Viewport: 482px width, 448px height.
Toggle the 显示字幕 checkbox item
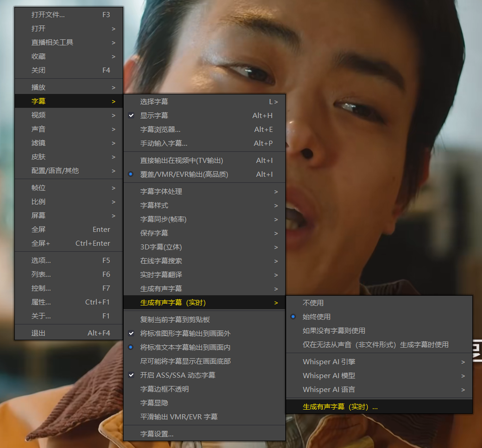204,116
